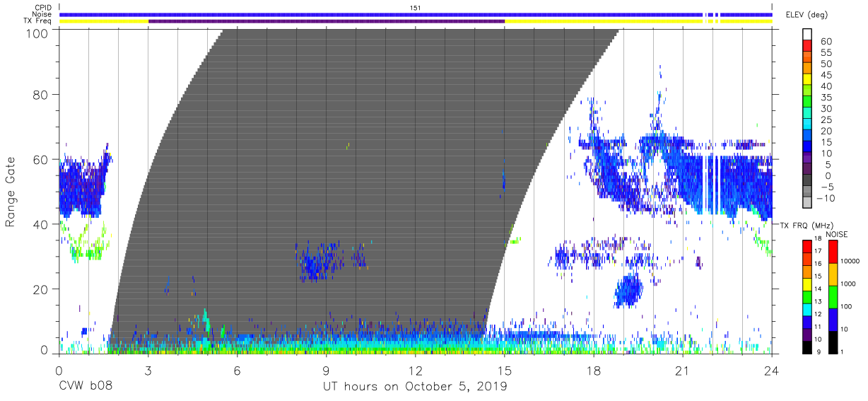Click the CPID label at top left
The image size is (868, 401).
[43, 8]
